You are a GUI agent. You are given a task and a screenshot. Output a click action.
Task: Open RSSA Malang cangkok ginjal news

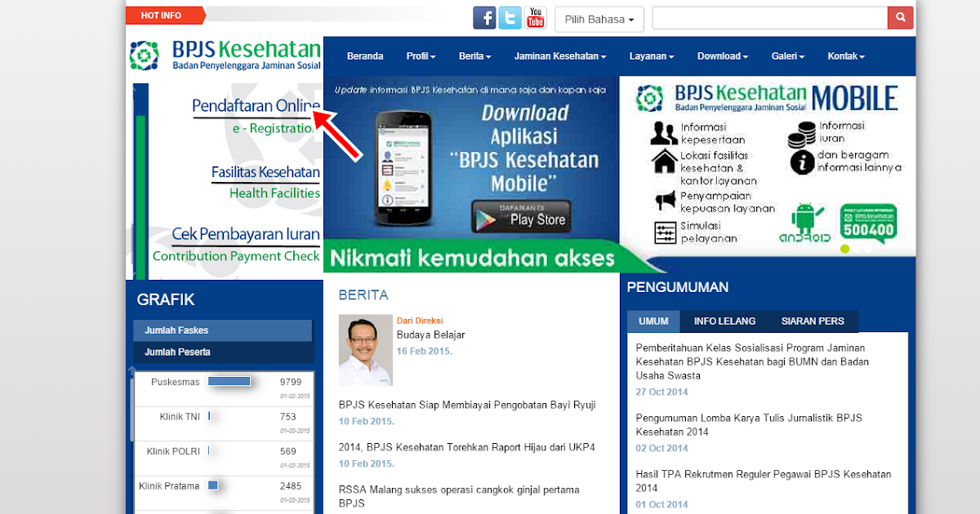459,496
